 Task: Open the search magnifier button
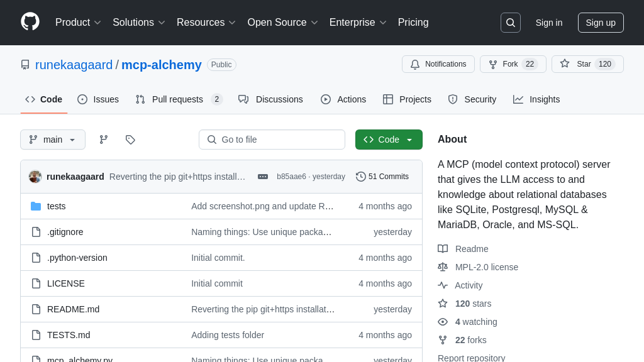pyautogui.click(x=510, y=23)
